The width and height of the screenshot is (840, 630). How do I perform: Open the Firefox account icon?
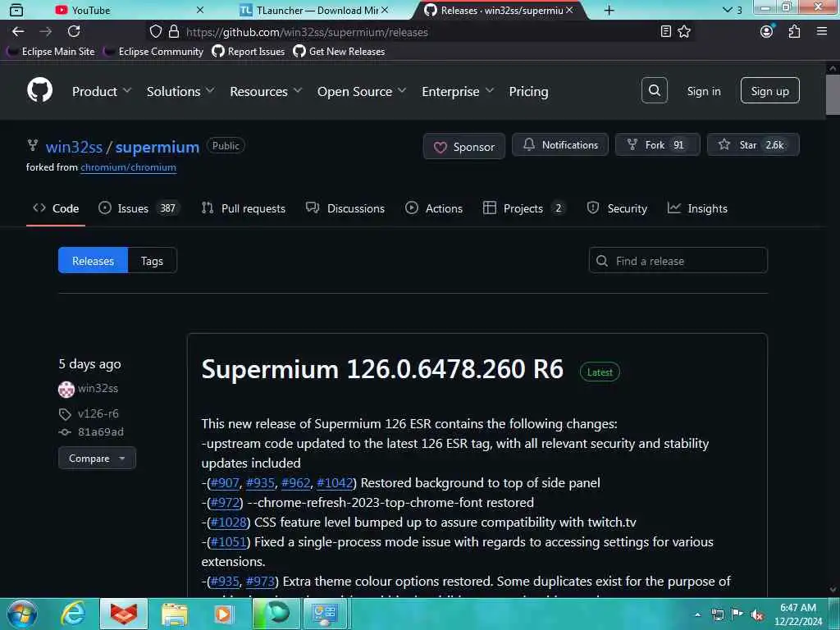click(x=767, y=32)
